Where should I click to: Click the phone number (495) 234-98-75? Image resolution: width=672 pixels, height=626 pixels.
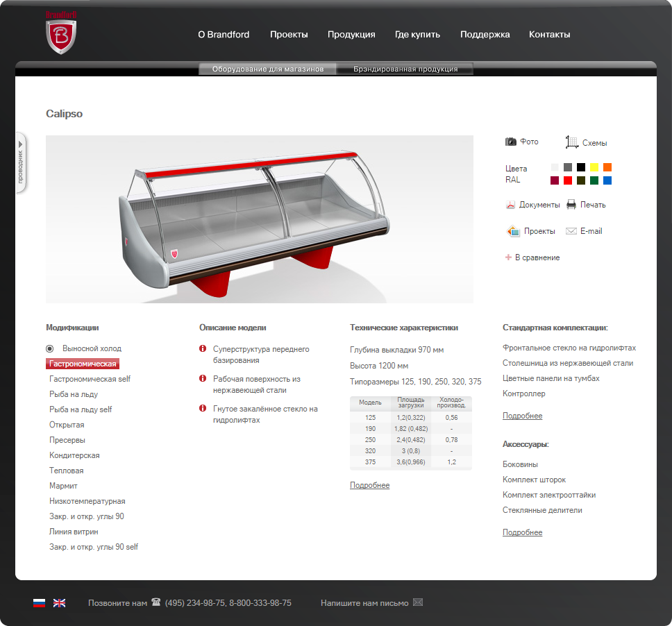195,603
